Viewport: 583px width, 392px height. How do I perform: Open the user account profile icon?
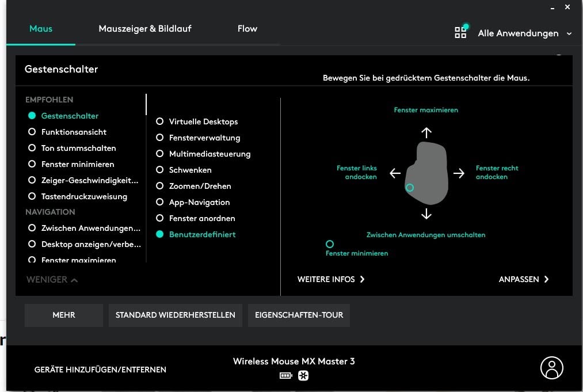point(551,368)
